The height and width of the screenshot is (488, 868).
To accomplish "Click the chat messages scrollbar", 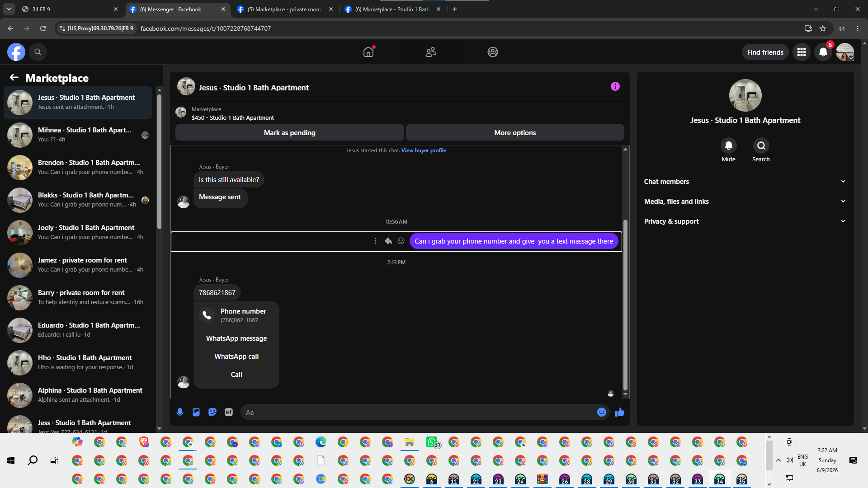I will 625,305.
